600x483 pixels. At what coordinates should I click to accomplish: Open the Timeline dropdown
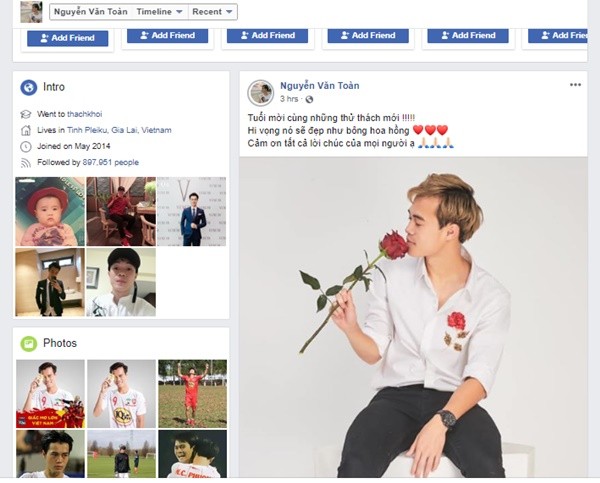pyautogui.click(x=159, y=12)
